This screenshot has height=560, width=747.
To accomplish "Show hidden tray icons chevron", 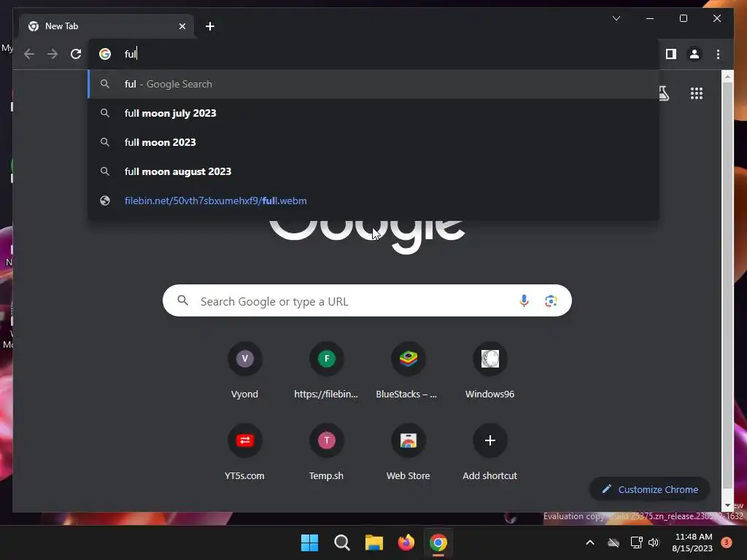I will coord(589,542).
